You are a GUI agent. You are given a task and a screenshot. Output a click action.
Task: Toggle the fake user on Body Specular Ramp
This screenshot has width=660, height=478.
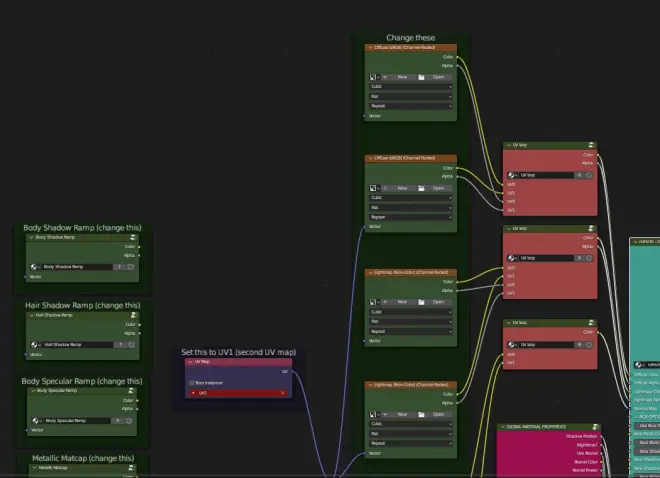click(x=129, y=420)
